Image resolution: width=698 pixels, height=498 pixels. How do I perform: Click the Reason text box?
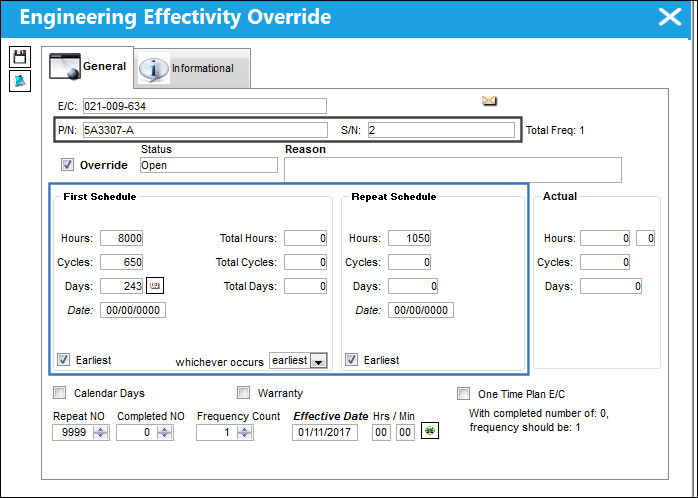point(453,170)
